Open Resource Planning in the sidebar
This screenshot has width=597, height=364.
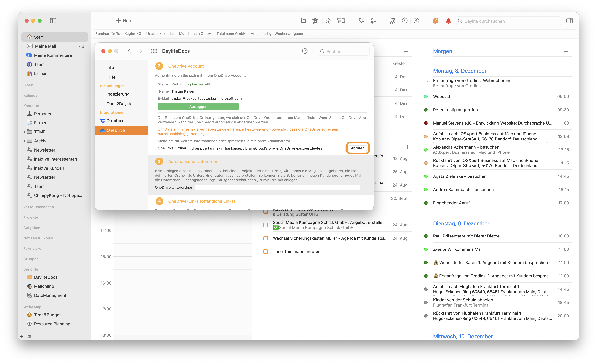(x=55, y=324)
